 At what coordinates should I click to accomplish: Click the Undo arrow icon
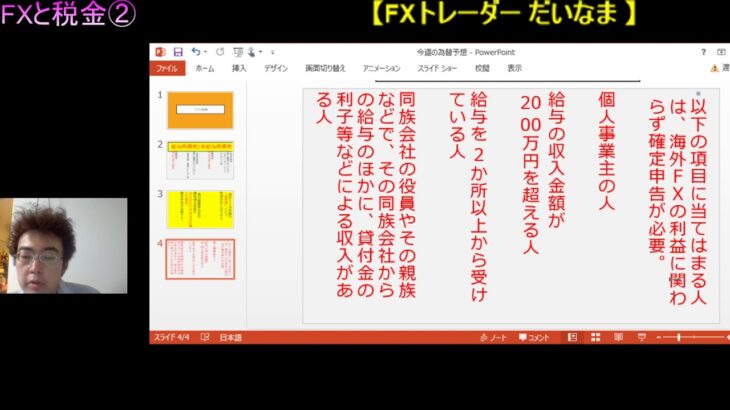(195, 52)
